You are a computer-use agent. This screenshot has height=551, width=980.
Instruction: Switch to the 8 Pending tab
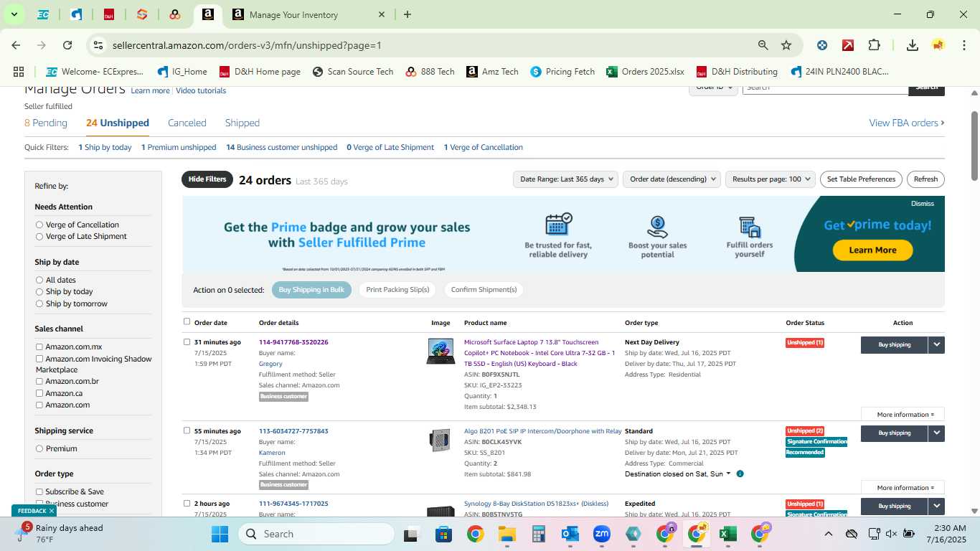coord(46,123)
